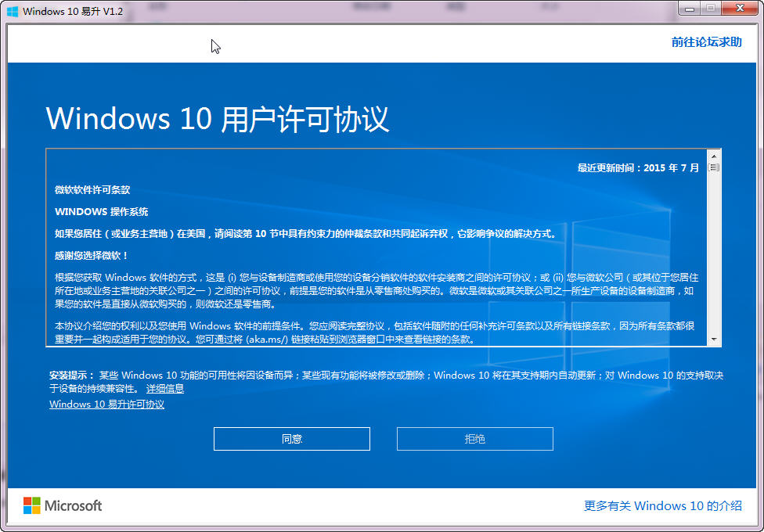
Task: Click the WINDOWS 操作系统 text line
Action: [101, 212]
